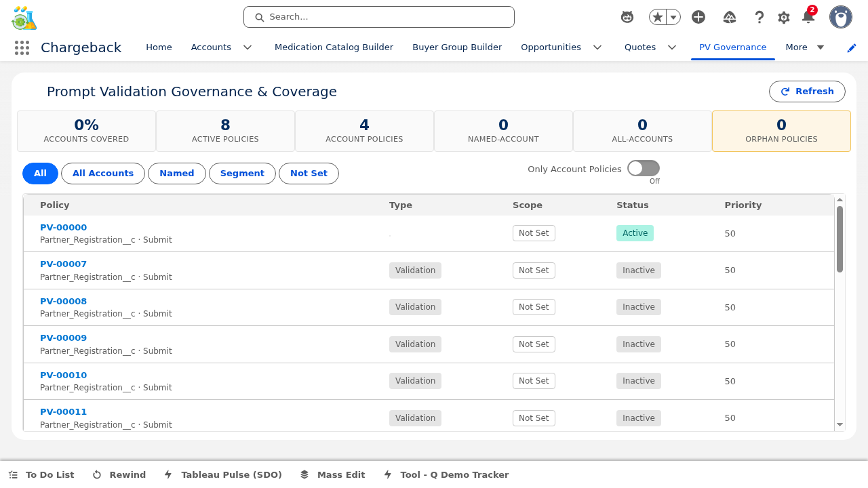This screenshot has width=868, height=488.
Task: Click the Refresh button
Action: (807, 91)
